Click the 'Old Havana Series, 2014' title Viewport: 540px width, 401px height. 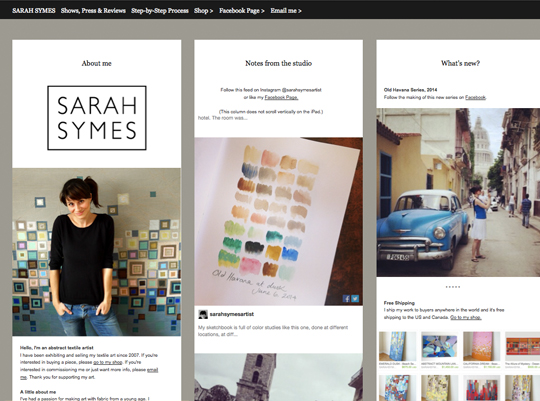(x=411, y=90)
